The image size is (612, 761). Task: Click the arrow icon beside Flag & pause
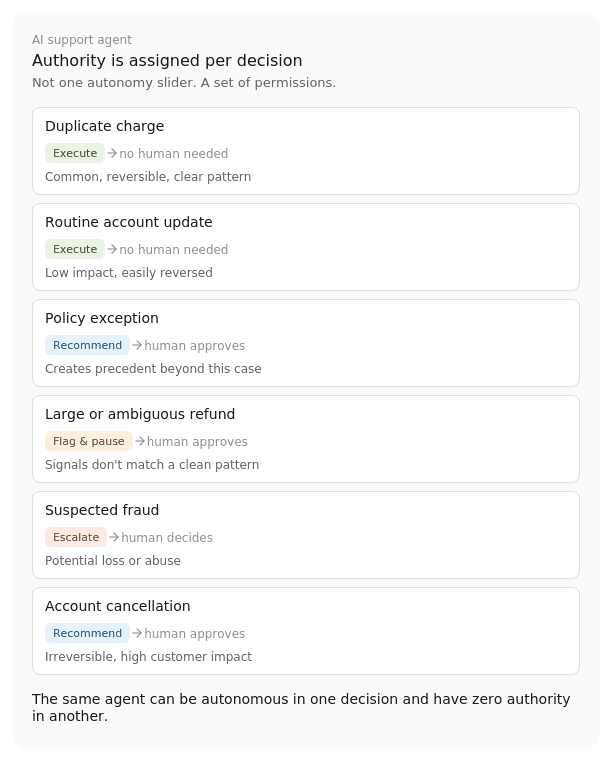[140, 441]
